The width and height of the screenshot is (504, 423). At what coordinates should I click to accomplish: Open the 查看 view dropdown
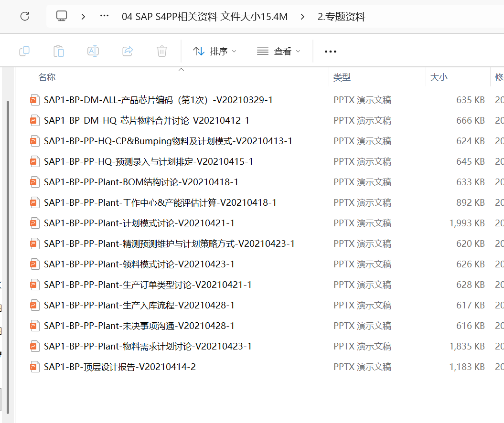(x=279, y=51)
